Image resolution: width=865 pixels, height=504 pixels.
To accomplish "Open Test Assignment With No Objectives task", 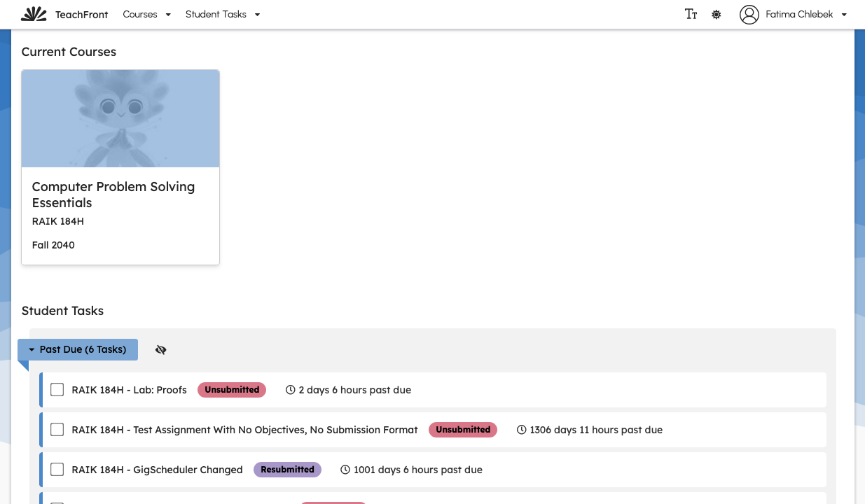I will click(x=245, y=430).
